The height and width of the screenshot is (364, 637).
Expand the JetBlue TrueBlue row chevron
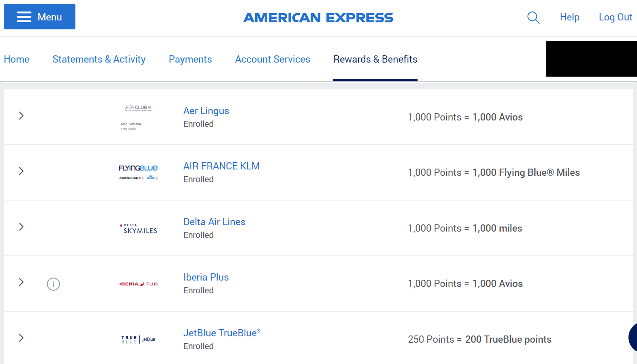(x=21, y=338)
